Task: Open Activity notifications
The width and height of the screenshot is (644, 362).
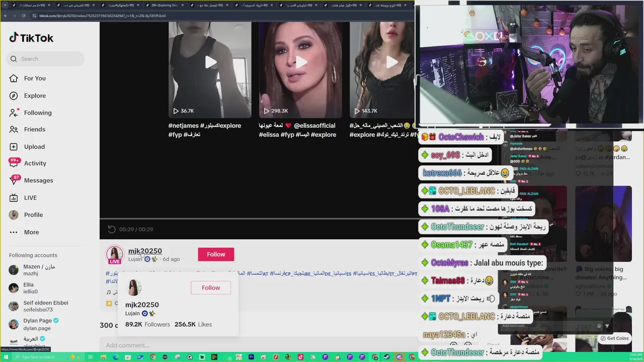Action: 35,163
